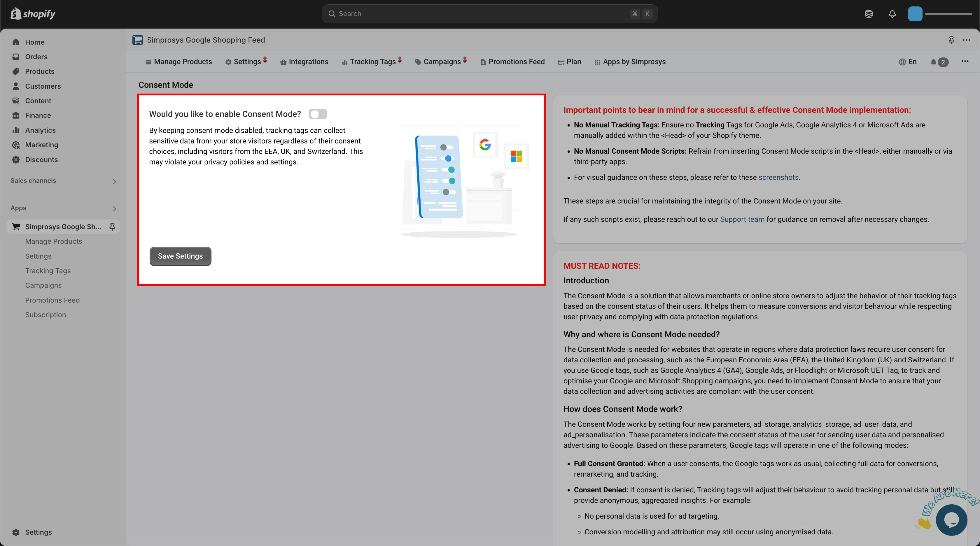Screen dimensions: 980x546
Task: Click the Shopify logo
Action: [x=33, y=14]
